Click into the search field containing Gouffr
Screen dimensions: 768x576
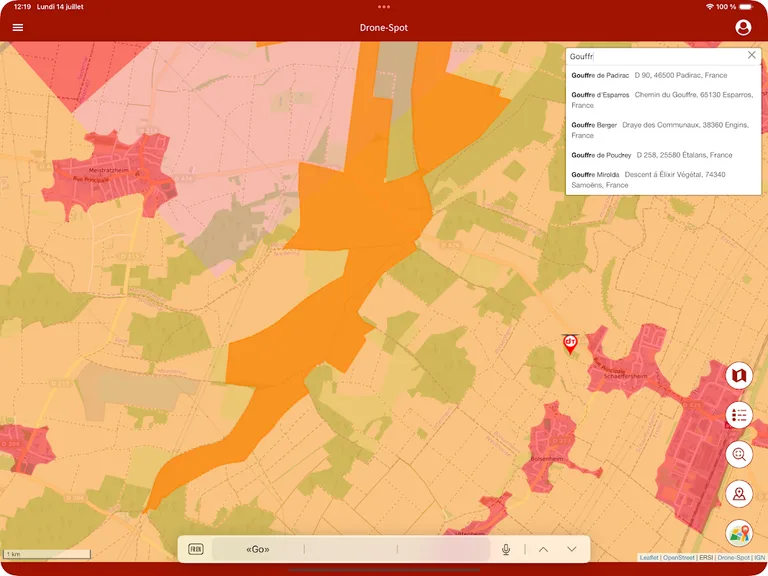pos(655,56)
